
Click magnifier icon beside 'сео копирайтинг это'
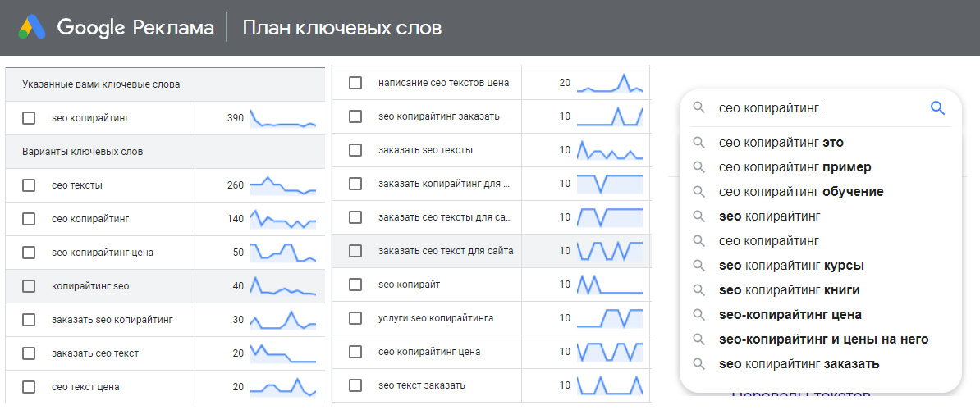(x=699, y=143)
